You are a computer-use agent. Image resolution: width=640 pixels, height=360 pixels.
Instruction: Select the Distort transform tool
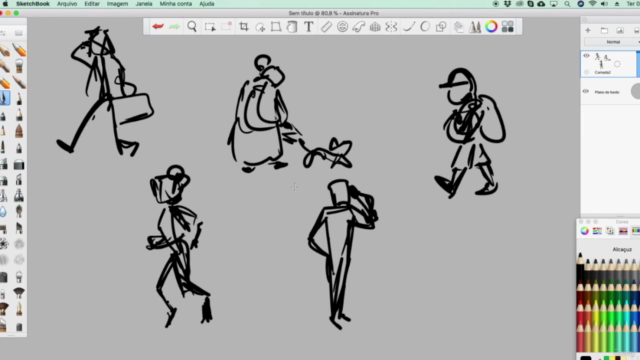click(x=276, y=27)
